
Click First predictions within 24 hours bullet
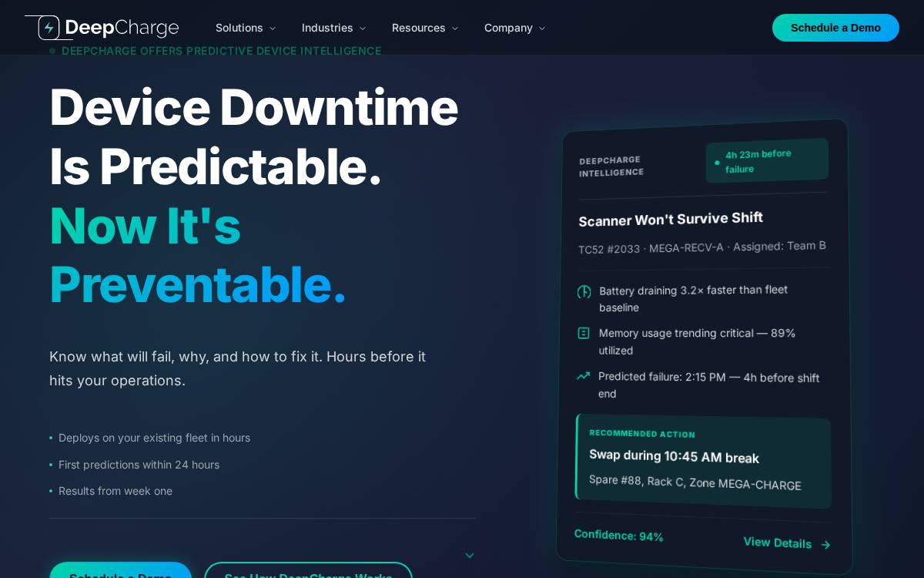point(139,465)
